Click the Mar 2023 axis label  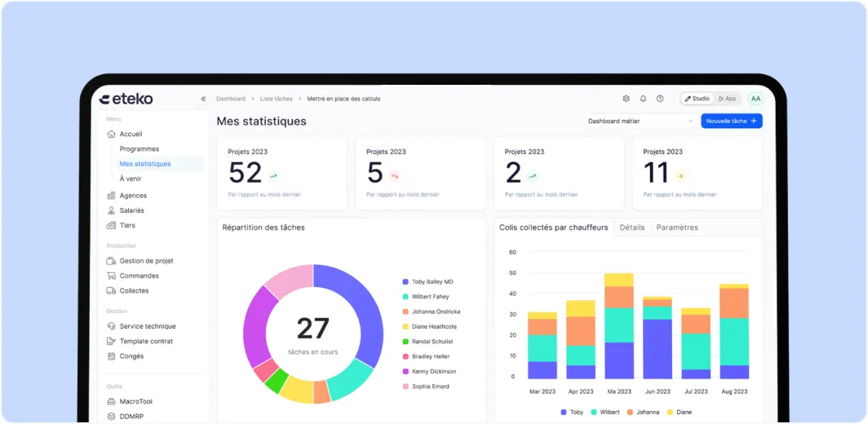[x=542, y=391]
